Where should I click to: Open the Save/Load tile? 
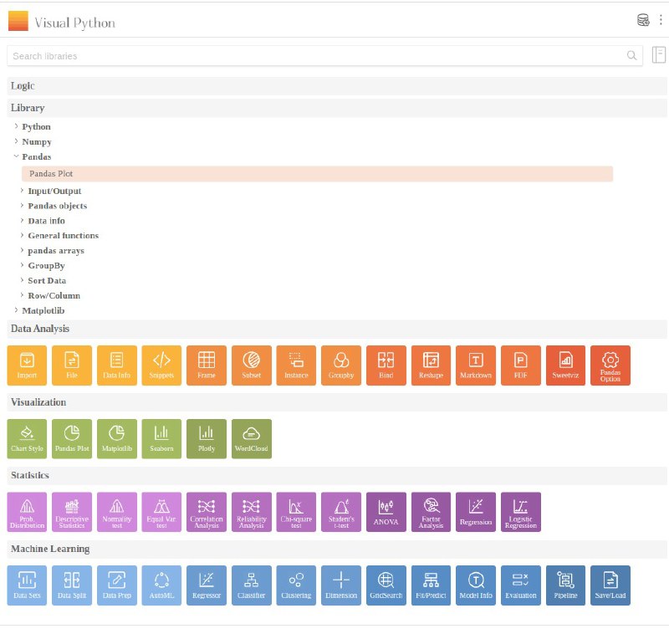click(610, 585)
